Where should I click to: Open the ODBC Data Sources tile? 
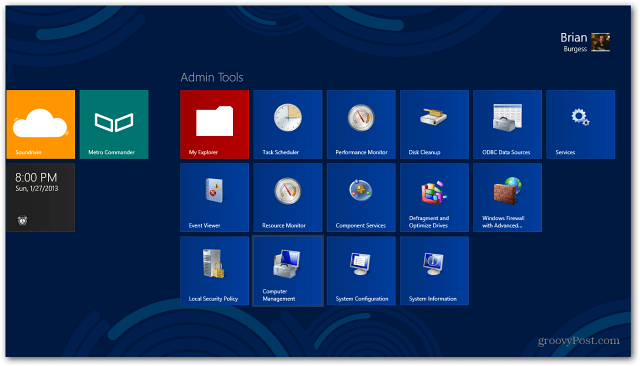pos(507,124)
